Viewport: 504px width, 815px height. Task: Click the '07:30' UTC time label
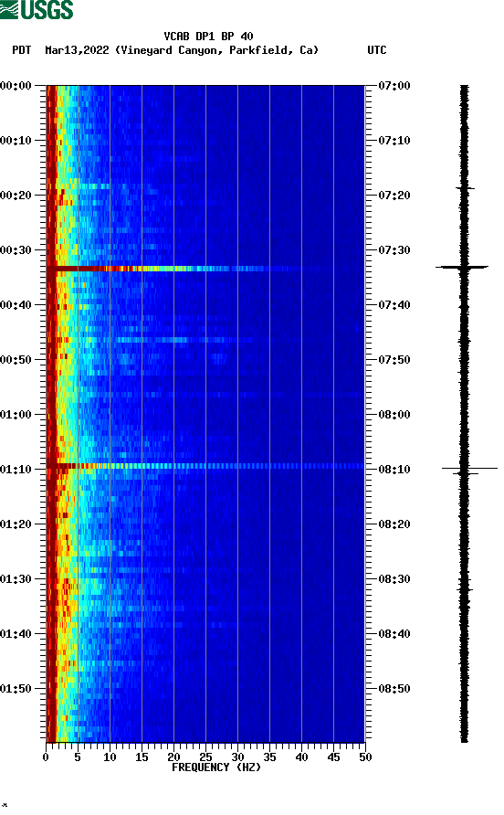click(394, 250)
